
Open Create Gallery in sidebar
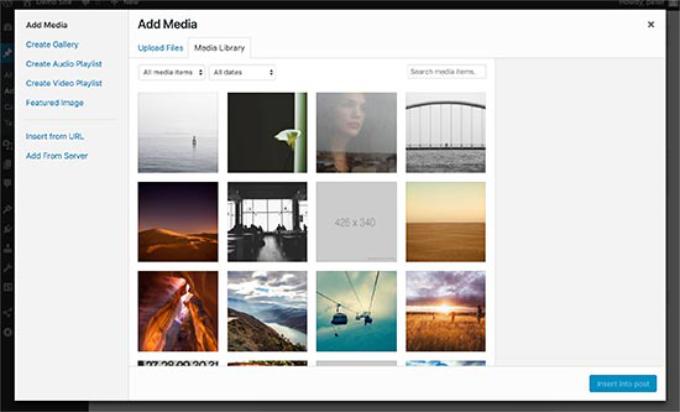(x=52, y=45)
